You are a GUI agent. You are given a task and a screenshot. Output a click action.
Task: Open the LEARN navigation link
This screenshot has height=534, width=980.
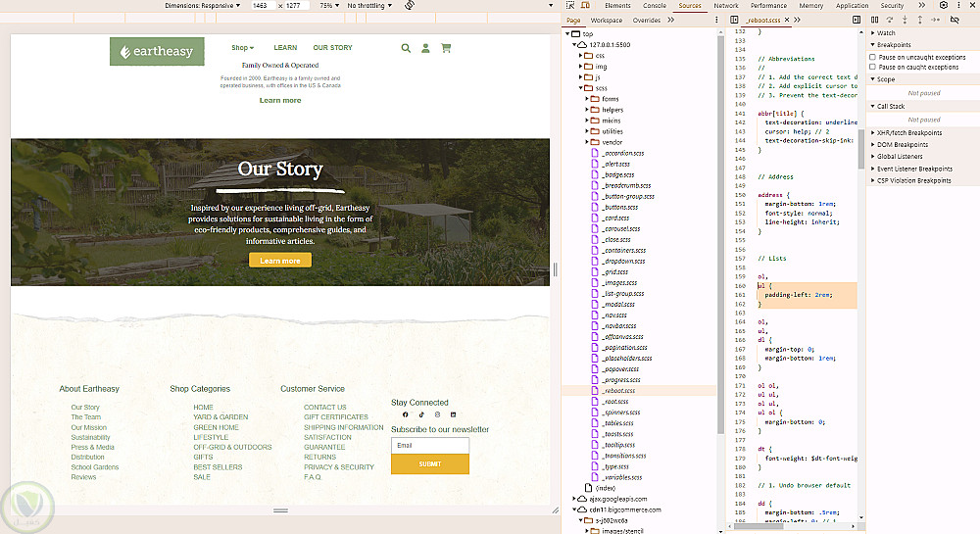[x=285, y=47]
